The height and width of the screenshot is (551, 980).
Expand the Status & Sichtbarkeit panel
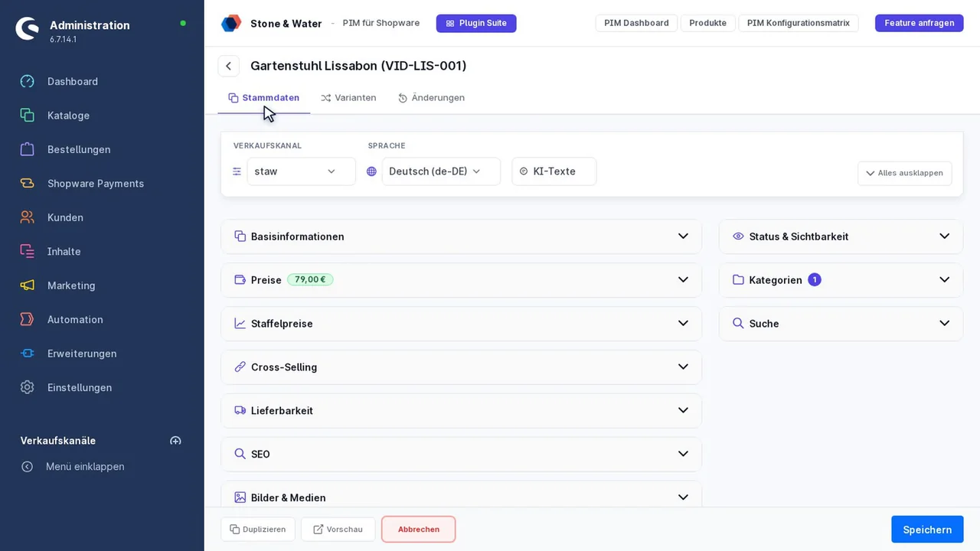pyautogui.click(x=841, y=236)
